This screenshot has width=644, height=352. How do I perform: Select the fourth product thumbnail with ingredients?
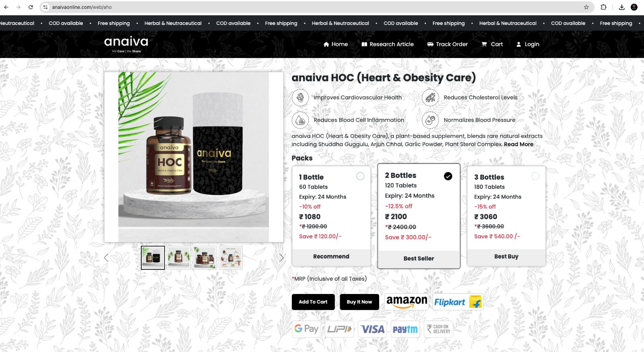point(231,258)
